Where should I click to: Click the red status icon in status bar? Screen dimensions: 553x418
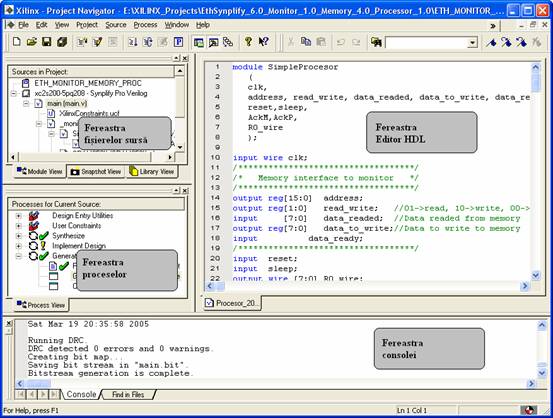pyautogui.click(x=529, y=410)
